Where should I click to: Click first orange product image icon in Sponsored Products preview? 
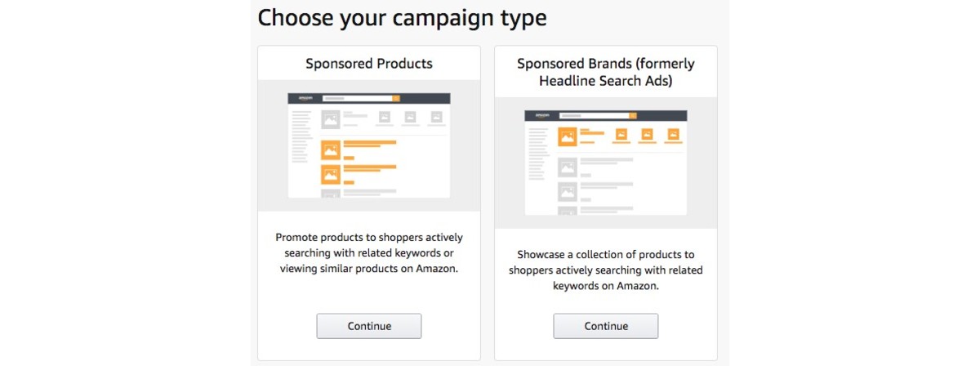point(331,150)
